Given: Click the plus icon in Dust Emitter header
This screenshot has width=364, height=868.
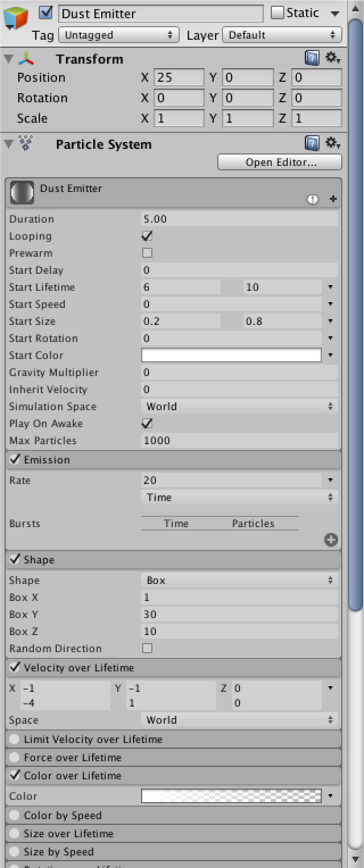Looking at the screenshot, I should 333,199.
